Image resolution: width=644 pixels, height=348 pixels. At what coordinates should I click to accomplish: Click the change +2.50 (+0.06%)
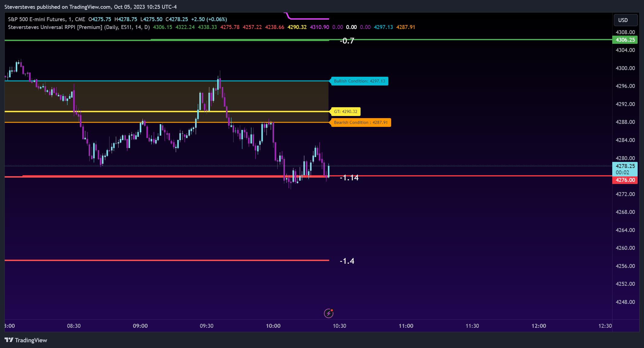click(209, 19)
